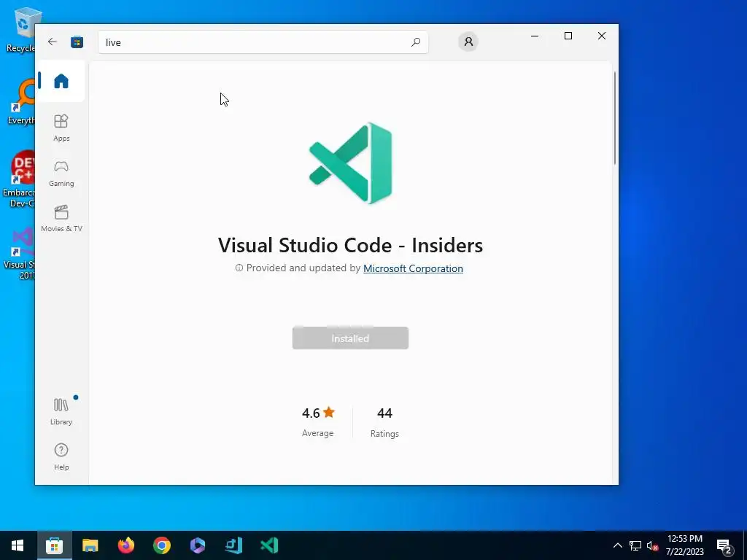
Task: Launch Firefox from the taskbar
Action: point(125,545)
